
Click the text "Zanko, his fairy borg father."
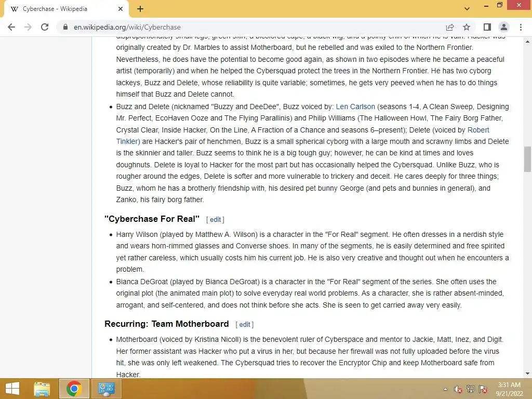[160, 199]
